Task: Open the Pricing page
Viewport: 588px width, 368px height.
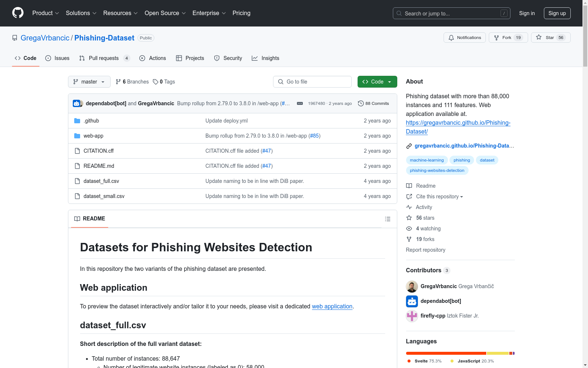Action: [x=241, y=13]
